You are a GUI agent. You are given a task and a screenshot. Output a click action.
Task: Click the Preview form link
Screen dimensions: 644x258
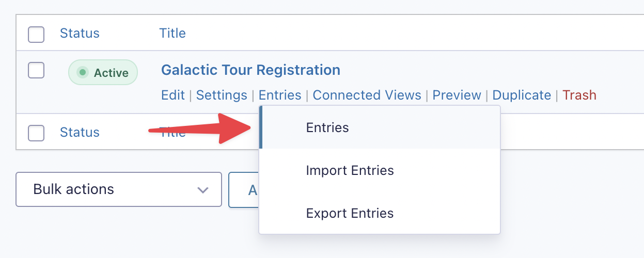pyautogui.click(x=457, y=95)
